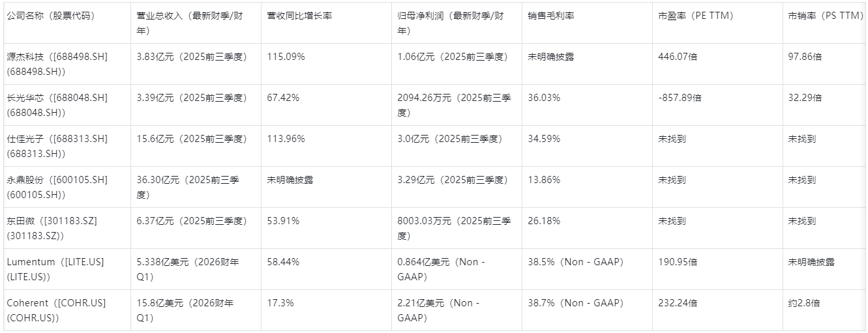
Task: Click the 公司名称（股票代码）column header
Action: [x=51, y=16]
